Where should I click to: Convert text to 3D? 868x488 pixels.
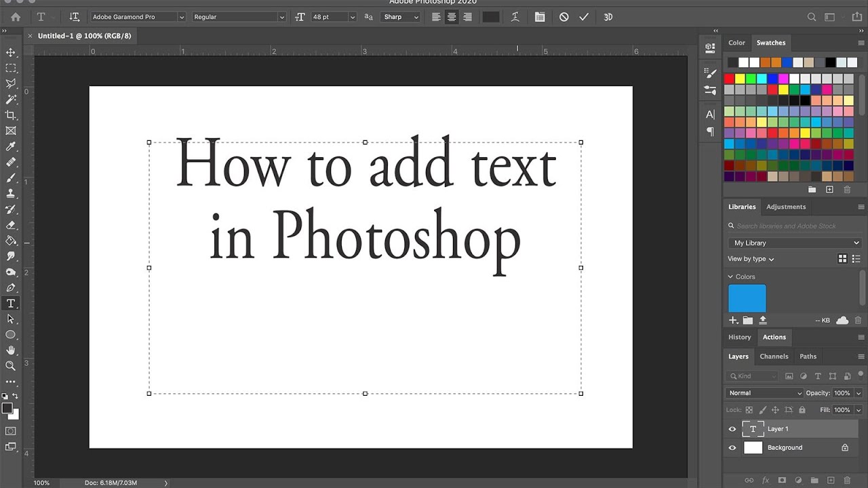coord(608,17)
